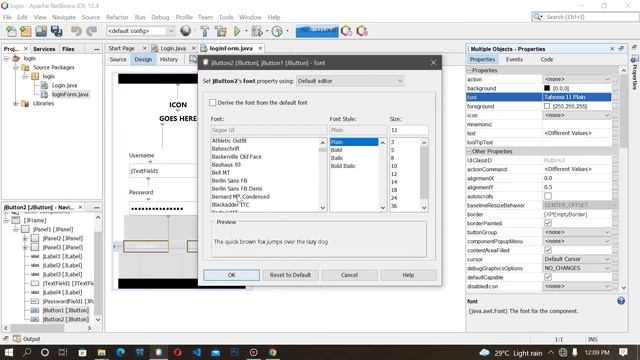Switch to the Source view tab
This screenshot has width=640, height=360.
coord(118,60)
